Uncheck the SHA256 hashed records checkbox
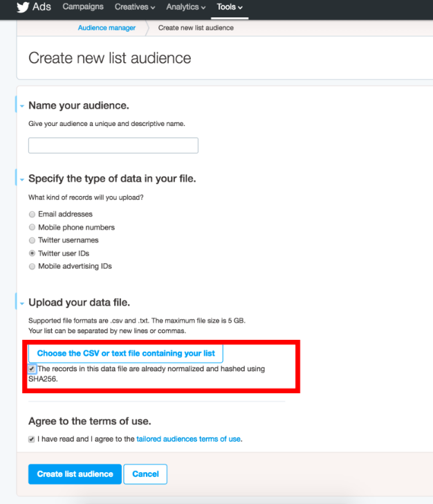 tap(32, 369)
